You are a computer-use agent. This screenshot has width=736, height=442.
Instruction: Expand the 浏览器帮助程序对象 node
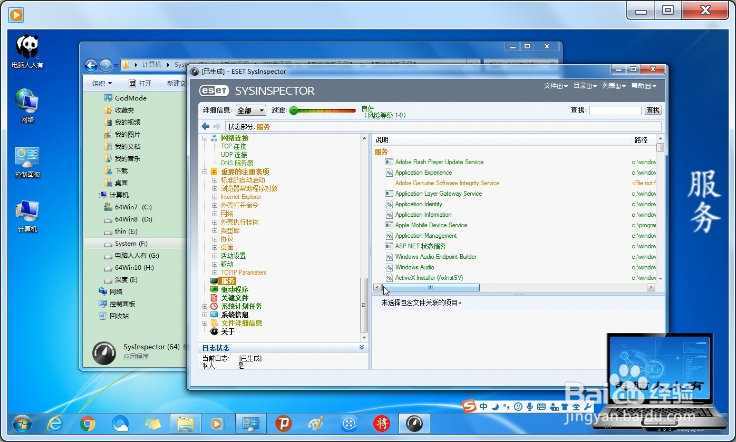[x=214, y=189]
